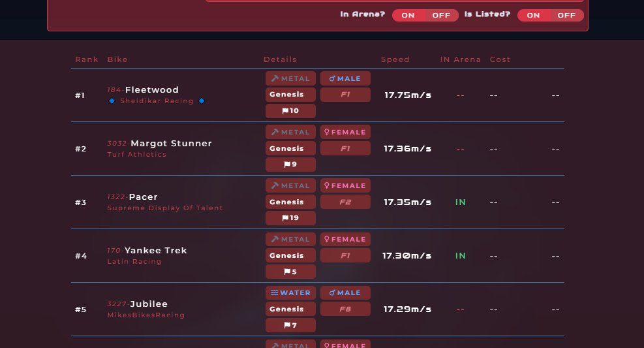Screen dimensions: 644x348
Task: Turn In Arena filter ON
Action: 408,15
